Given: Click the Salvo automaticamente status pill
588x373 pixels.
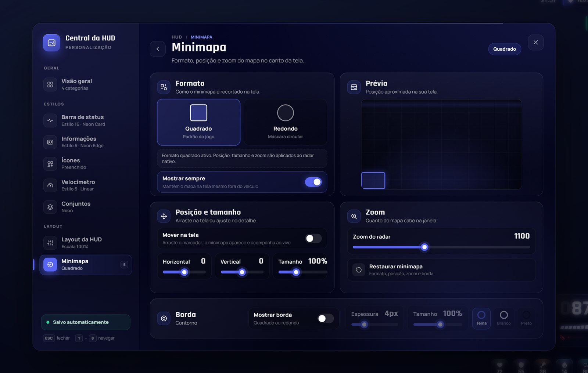Looking at the screenshot, I should [x=86, y=322].
